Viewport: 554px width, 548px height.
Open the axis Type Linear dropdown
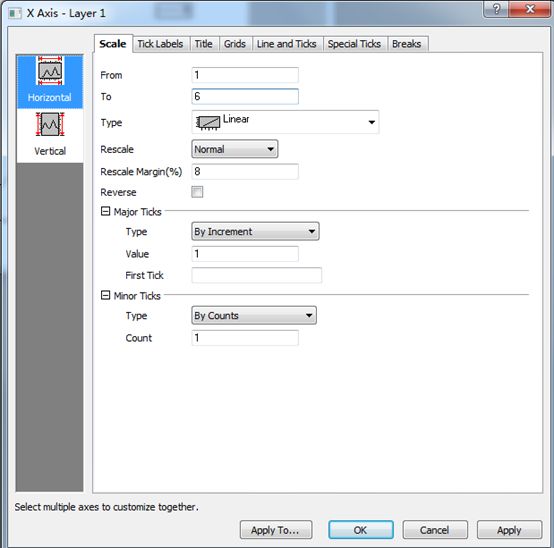point(285,122)
